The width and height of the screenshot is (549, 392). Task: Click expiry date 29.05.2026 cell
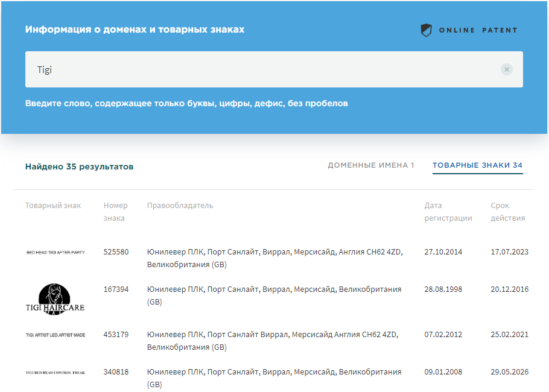(509, 372)
